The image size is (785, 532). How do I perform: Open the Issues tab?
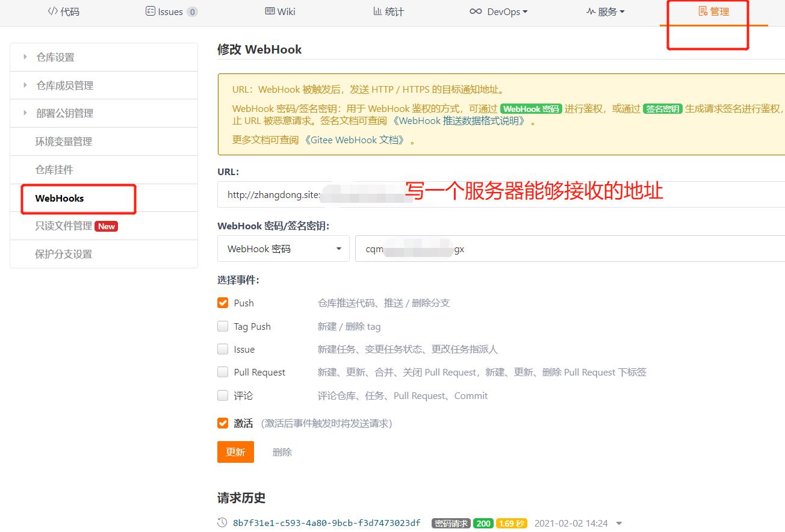pyautogui.click(x=172, y=11)
